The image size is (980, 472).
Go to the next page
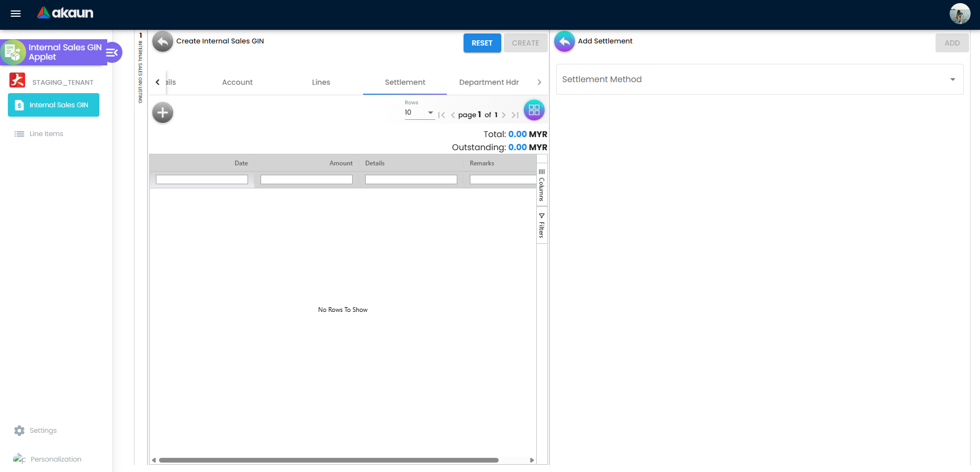click(503, 115)
